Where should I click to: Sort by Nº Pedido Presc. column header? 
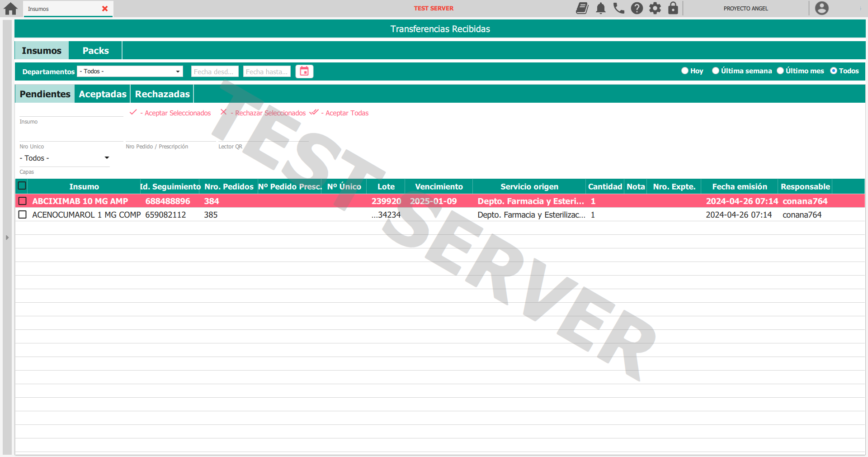point(290,186)
